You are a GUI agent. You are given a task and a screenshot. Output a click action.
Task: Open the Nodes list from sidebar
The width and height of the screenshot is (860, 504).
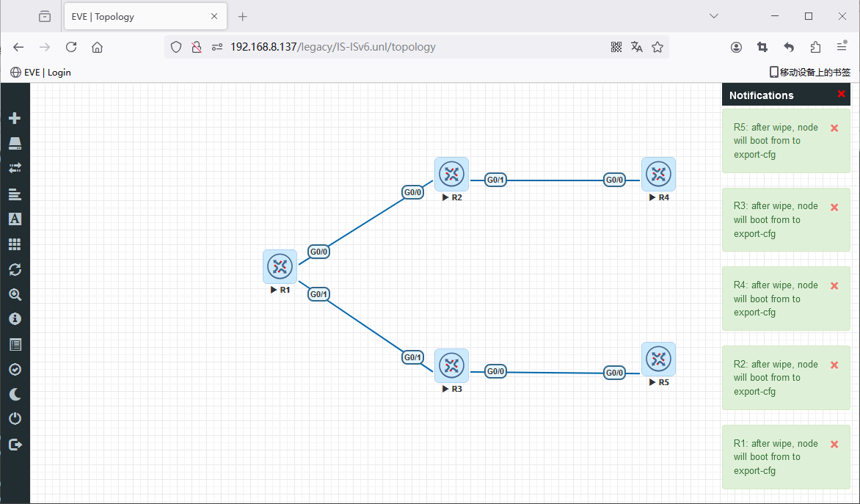15,144
